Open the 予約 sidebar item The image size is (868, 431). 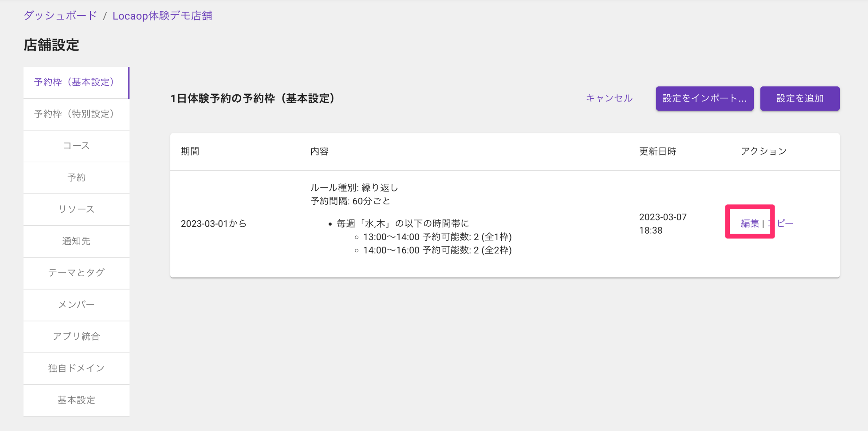[76, 178]
